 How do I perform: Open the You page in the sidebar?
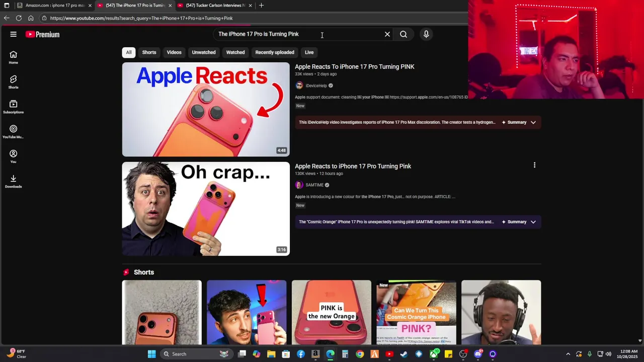(14, 156)
